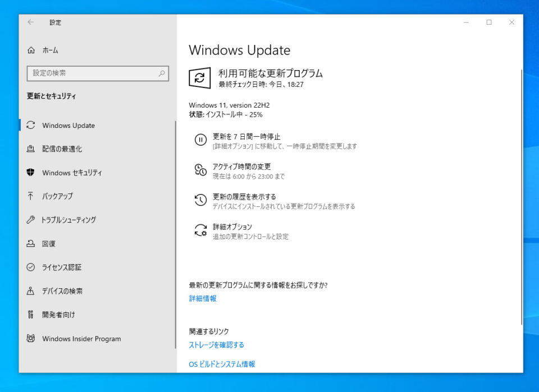
Task: Click the large update status refresh icon
Action: click(x=200, y=78)
